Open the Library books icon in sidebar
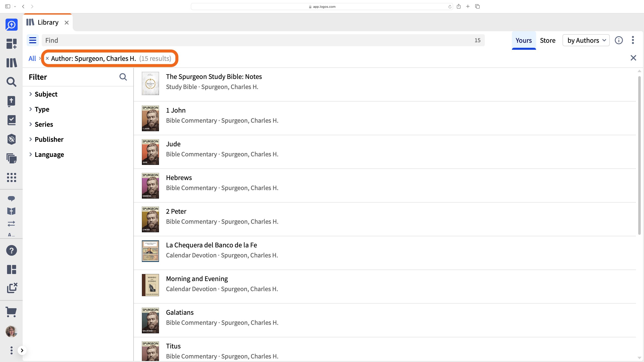644x362 pixels. point(11,63)
